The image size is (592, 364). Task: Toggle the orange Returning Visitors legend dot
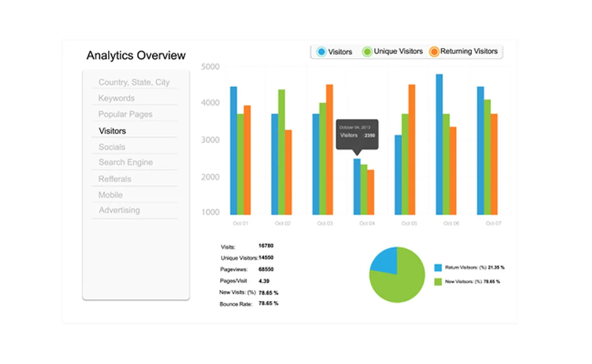pyautogui.click(x=434, y=51)
